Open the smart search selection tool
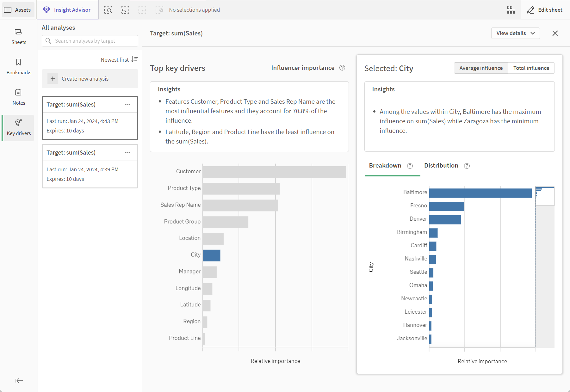The image size is (570, 392). (x=108, y=10)
